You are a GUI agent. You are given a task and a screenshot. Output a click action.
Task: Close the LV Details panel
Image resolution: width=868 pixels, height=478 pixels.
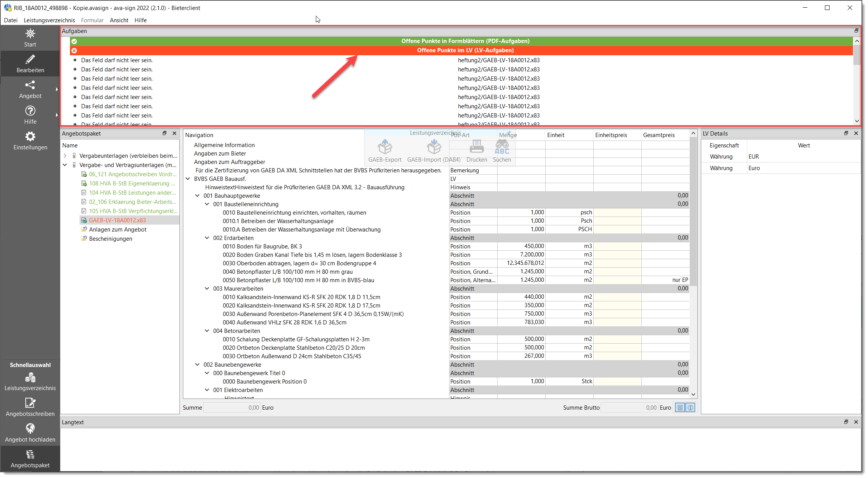point(856,133)
